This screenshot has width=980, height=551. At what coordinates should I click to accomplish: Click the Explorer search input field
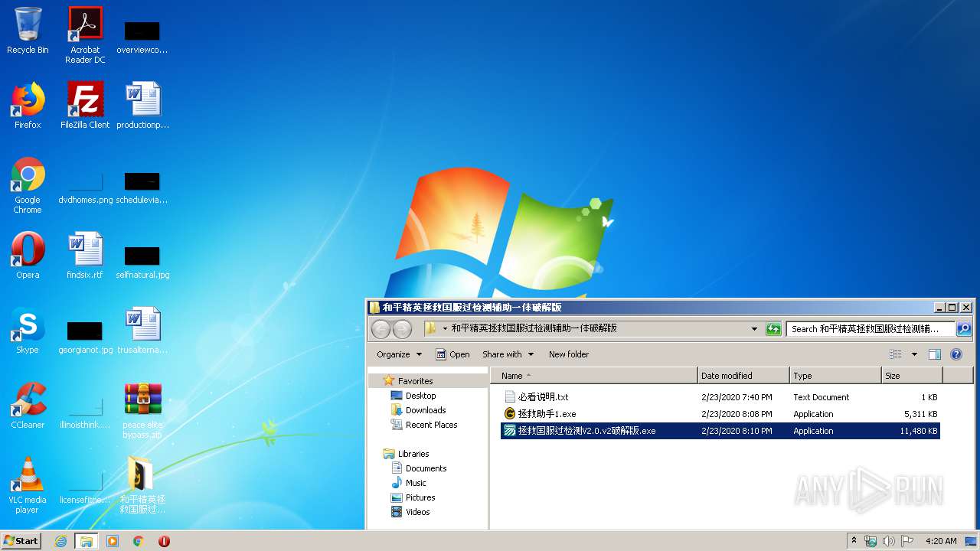[871, 329]
